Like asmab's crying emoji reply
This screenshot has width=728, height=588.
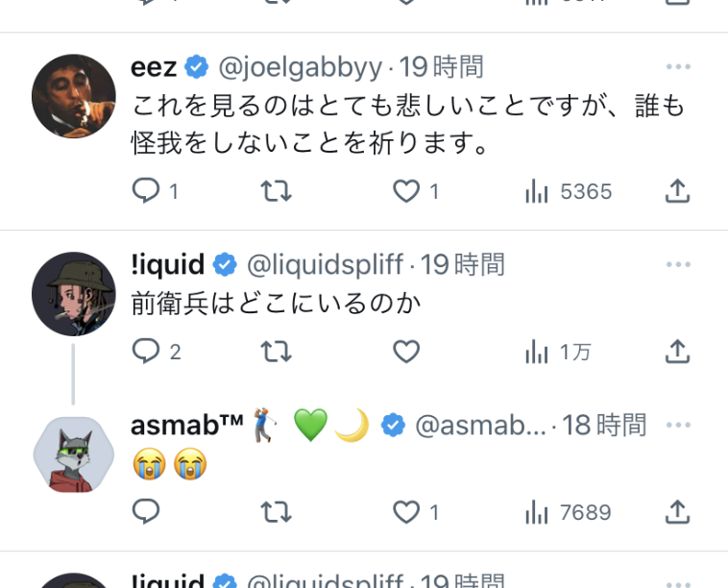click(x=416, y=512)
